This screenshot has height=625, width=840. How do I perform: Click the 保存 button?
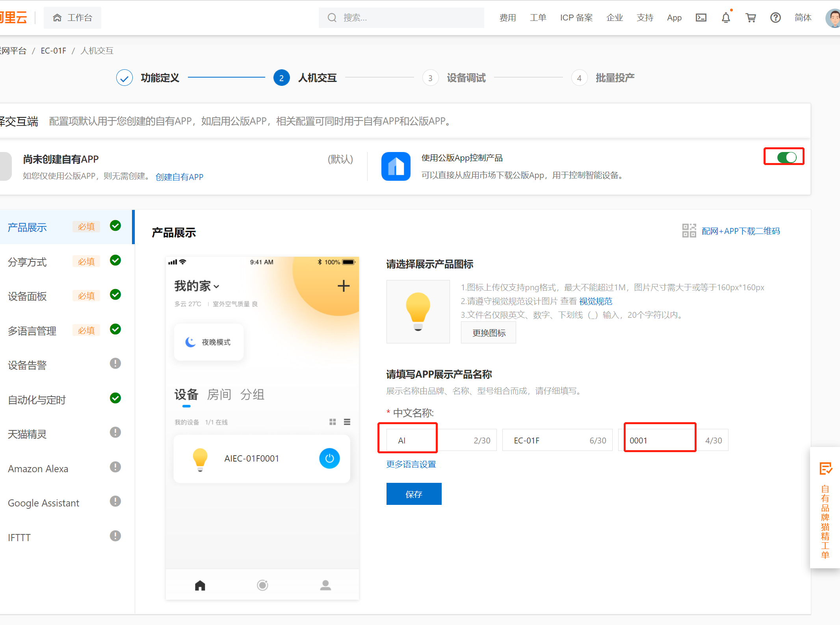pyautogui.click(x=414, y=494)
